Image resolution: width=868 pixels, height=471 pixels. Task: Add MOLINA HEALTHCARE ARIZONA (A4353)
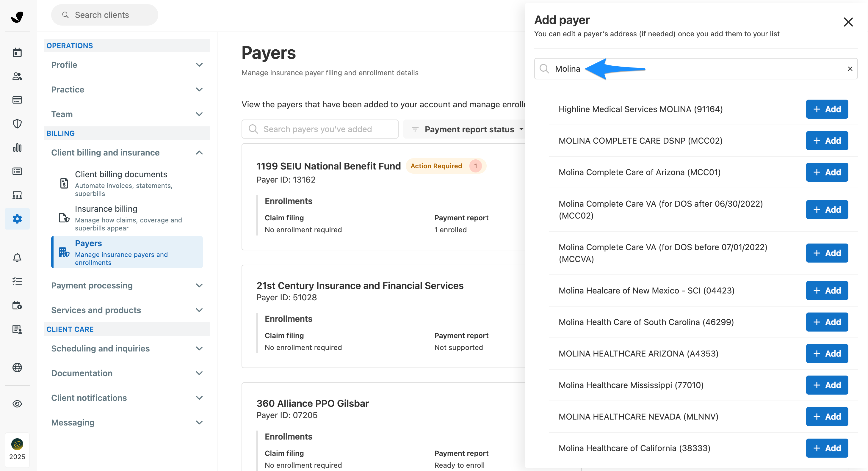pyautogui.click(x=827, y=354)
